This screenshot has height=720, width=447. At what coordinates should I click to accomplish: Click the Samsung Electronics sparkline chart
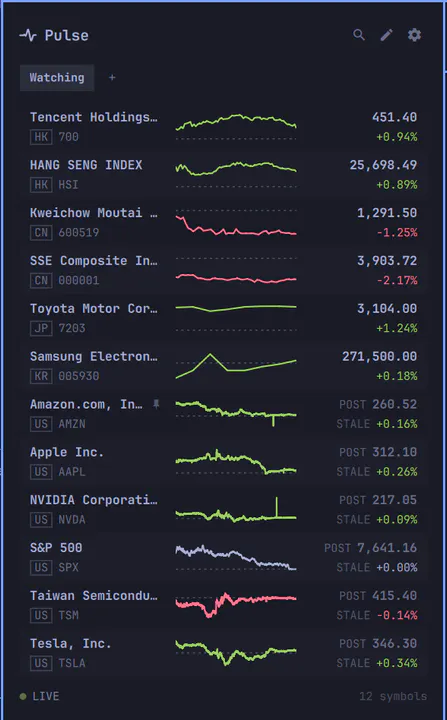click(236, 366)
